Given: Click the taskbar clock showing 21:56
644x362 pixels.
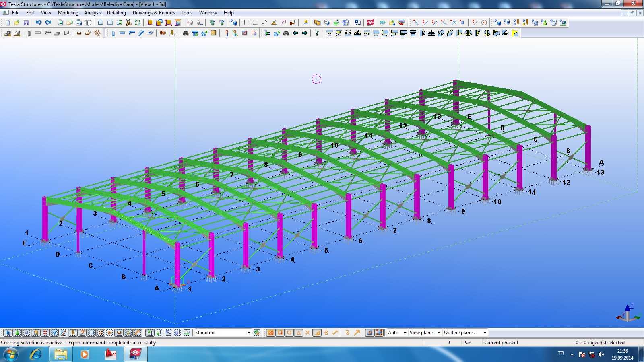Looking at the screenshot, I should tap(622, 354).
